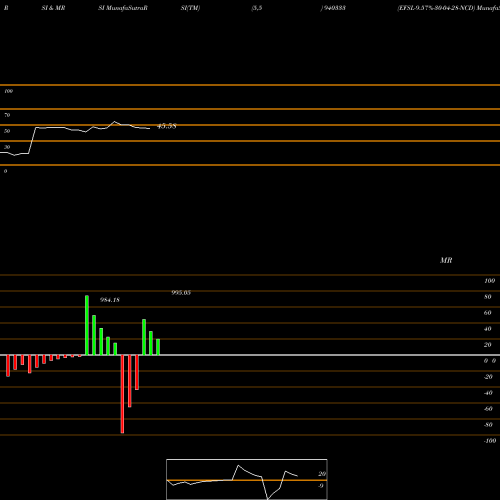Click the 30 level label on RSI axis
The image size is (500, 500).
point(7,147)
